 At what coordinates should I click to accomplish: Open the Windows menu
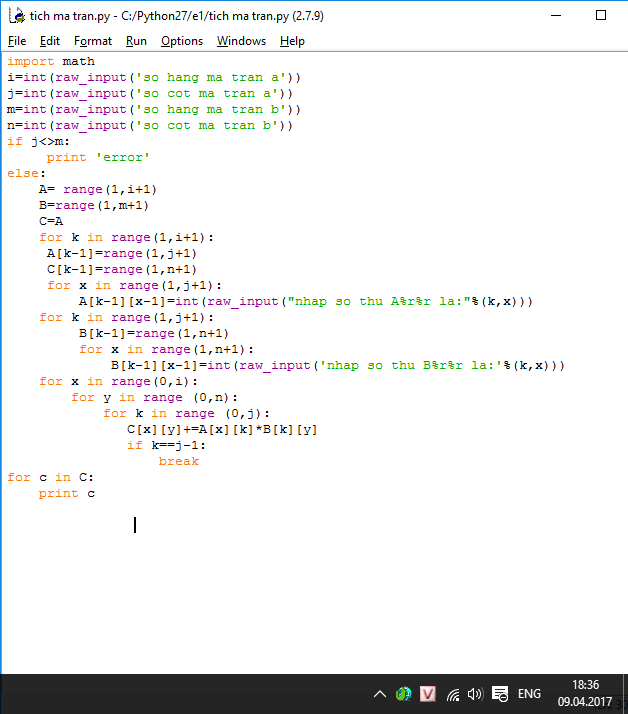coord(241,41)
